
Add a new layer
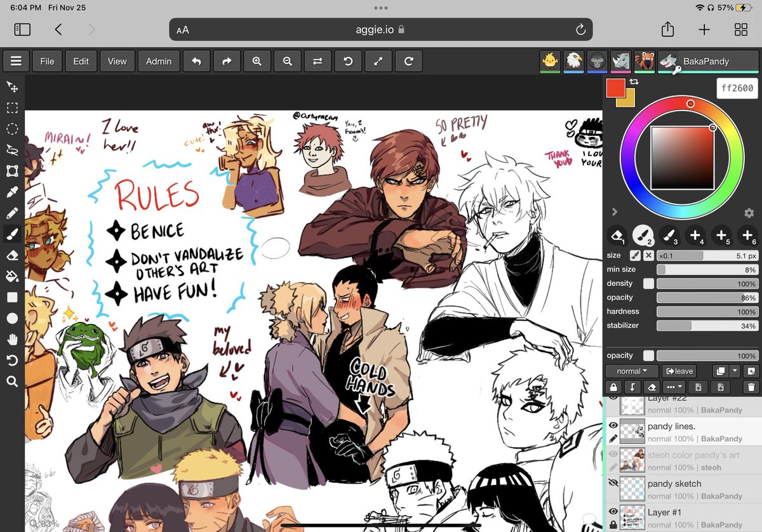(x=751, y=371)
